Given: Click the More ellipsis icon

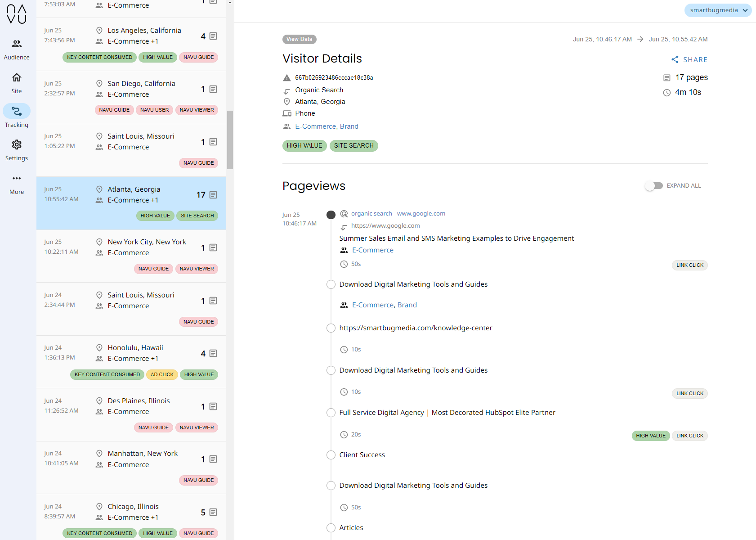Looking at the screenshot, I should 17,179.
